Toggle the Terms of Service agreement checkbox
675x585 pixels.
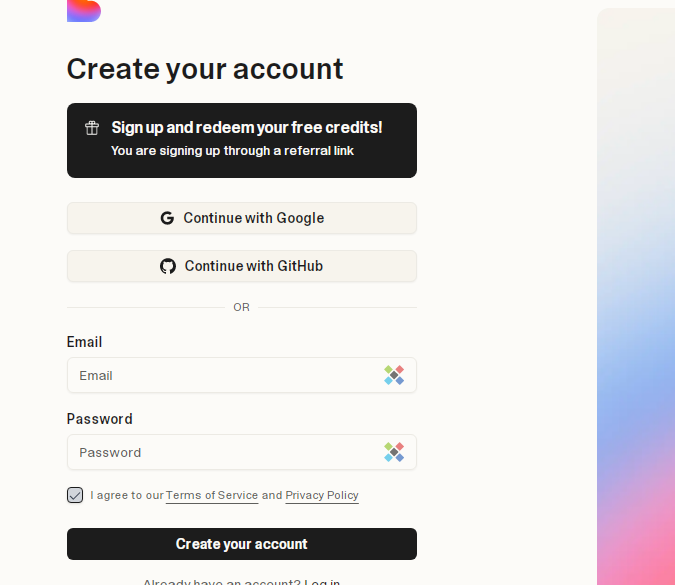[x=75, y=495]
